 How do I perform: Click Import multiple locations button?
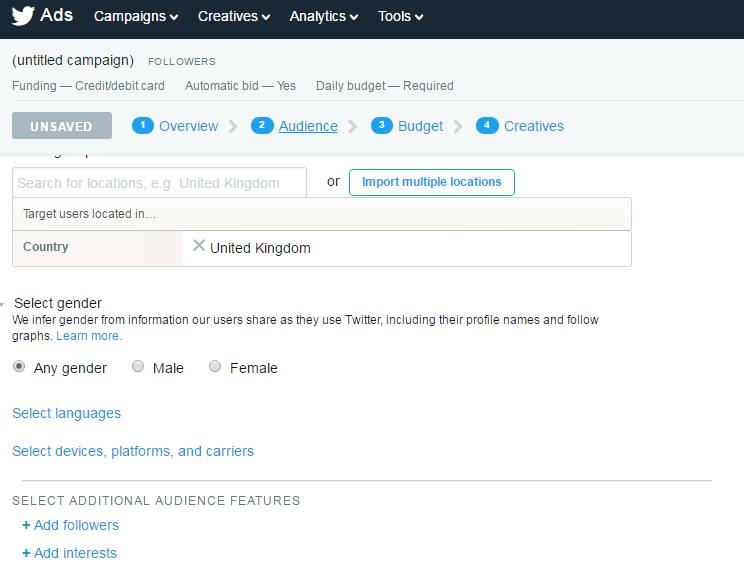click(x=432, y=182)
